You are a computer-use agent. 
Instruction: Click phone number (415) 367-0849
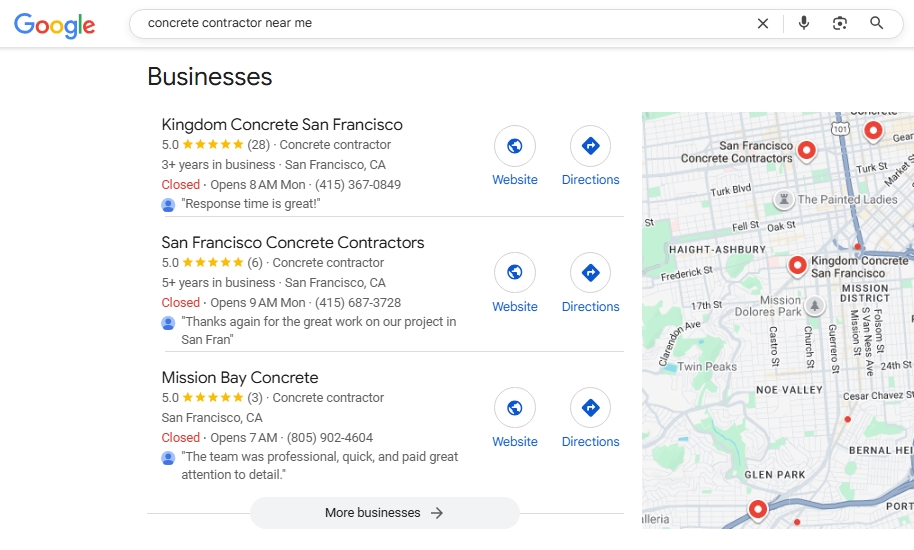(358, 185)
